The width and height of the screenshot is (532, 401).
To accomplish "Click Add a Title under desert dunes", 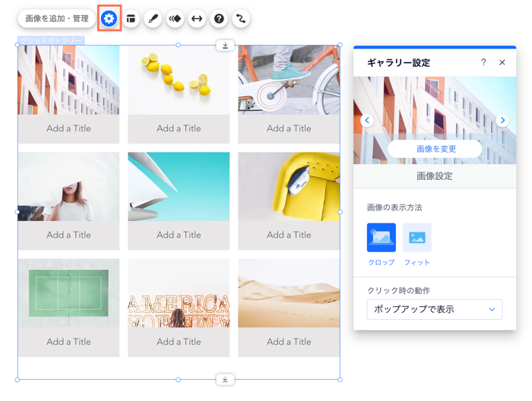I will click(x=289, y=342).
